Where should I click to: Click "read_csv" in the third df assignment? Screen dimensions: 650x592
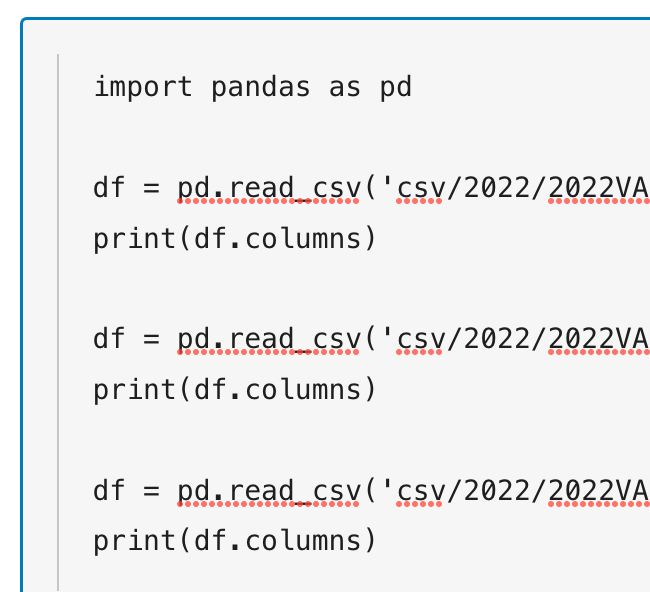coord(295,490)
